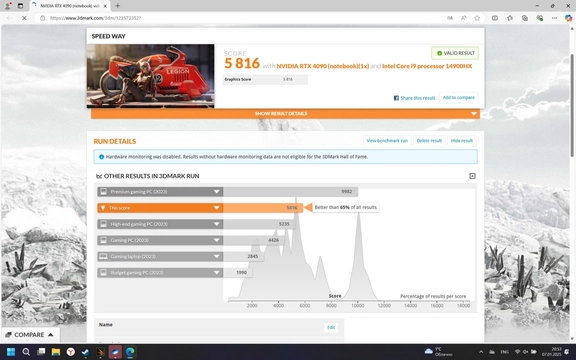Add this page to browser favorites star
Image resolution: width=576 pixels, height=360 pixels.
pos(477,18)
